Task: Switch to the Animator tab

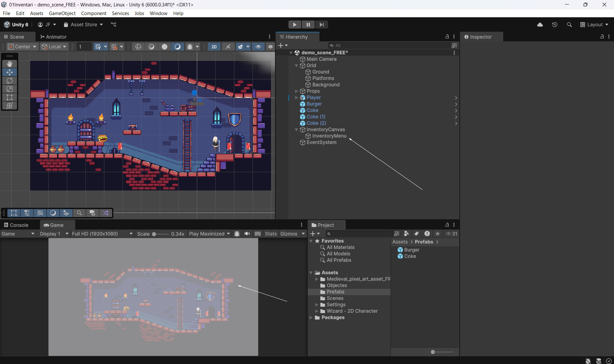Action: point(53,37)
